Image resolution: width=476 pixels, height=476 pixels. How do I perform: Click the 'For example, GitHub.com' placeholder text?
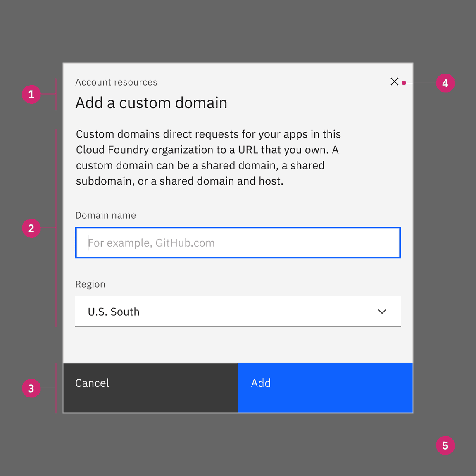[152, 243]
